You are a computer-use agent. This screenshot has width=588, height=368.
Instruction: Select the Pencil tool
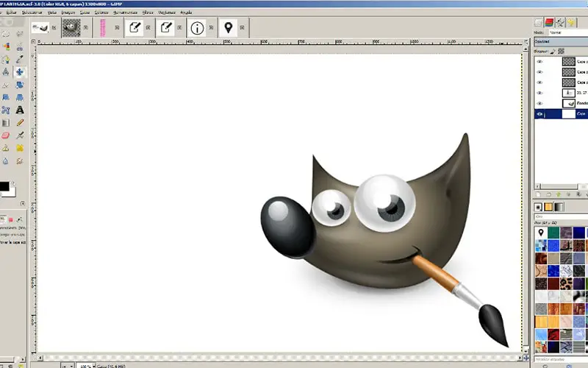pos(20,122)
